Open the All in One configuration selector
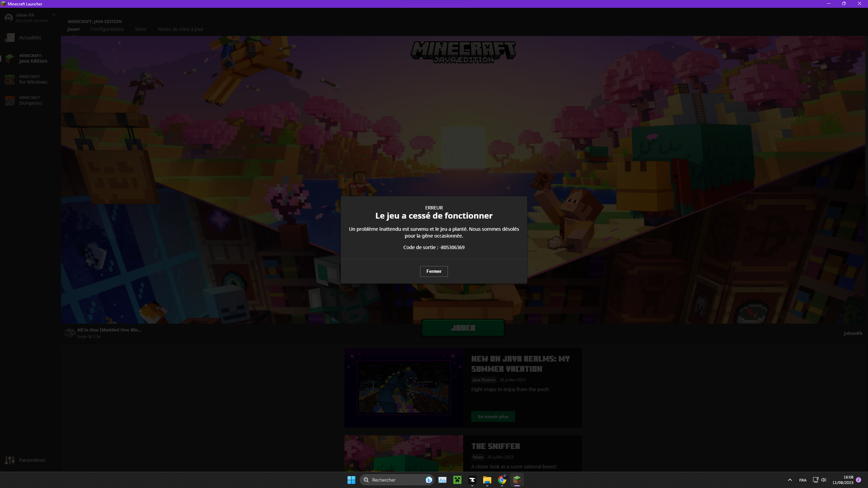Viewport: 868px width, 488px height. [103, 333]
